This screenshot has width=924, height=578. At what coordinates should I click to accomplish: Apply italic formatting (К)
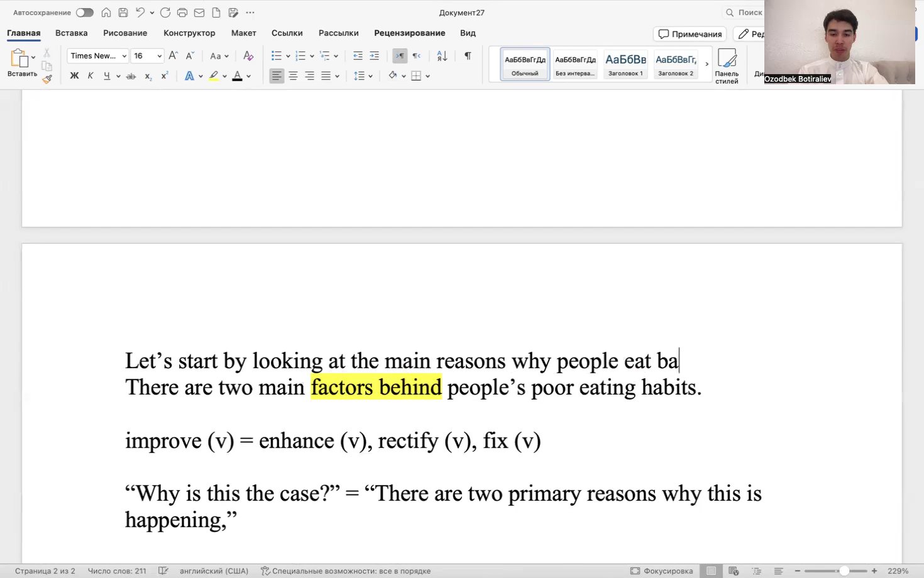point(91,75)
